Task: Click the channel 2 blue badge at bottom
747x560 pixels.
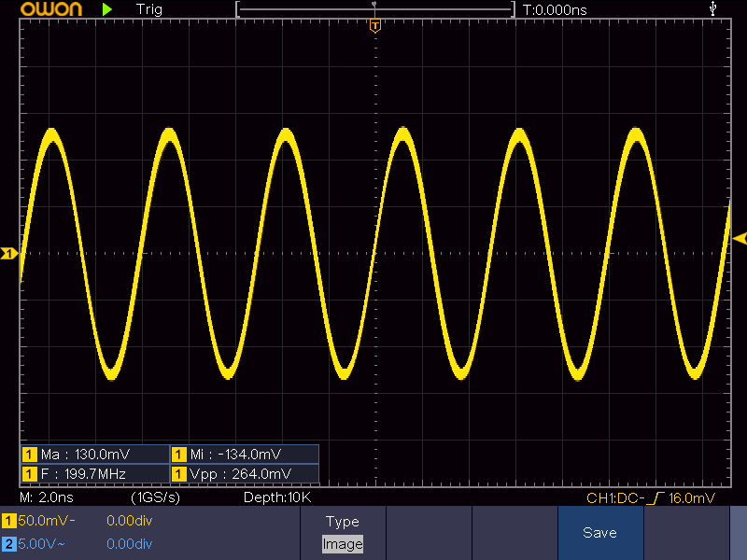Action: [x=8, y=544]
